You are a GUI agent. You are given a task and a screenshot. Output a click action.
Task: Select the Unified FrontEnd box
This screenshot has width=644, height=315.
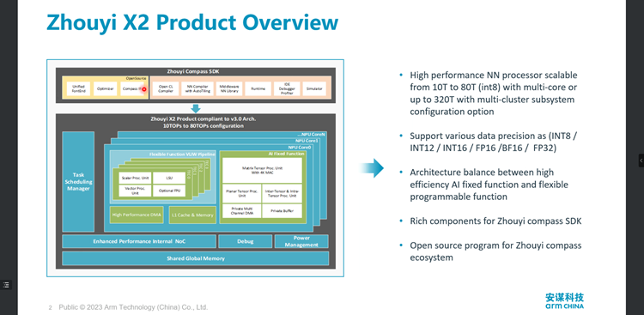[78, 88]
